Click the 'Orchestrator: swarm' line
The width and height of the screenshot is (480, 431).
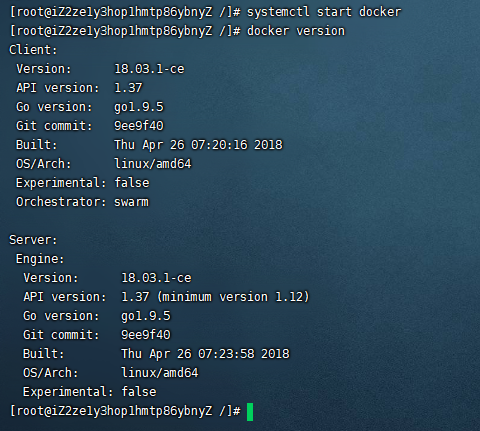pos(82,202)
